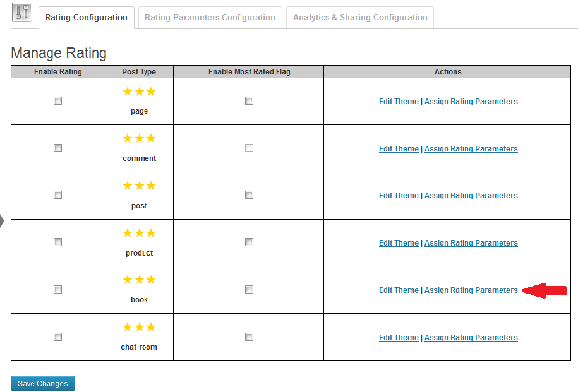Open Edit Theme for comment
Image resolution: width=578 pixels, height=392 pixels.
[399, 149]
